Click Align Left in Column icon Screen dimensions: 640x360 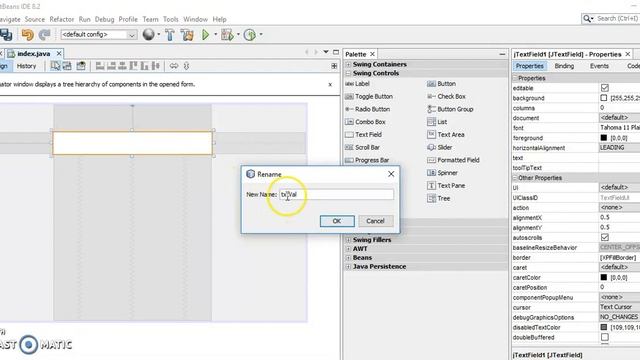(100, 66)
